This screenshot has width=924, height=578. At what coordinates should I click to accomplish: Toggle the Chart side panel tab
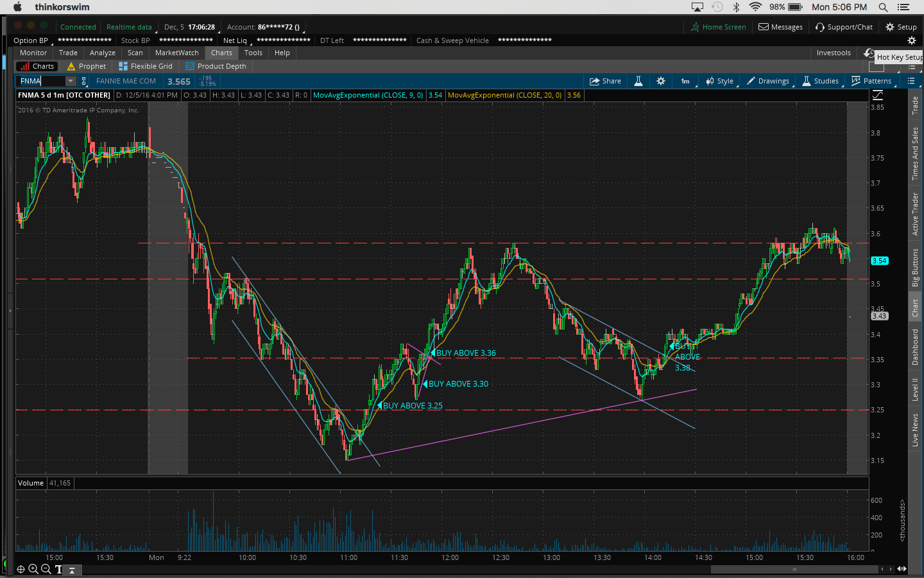tap(916, 308)
